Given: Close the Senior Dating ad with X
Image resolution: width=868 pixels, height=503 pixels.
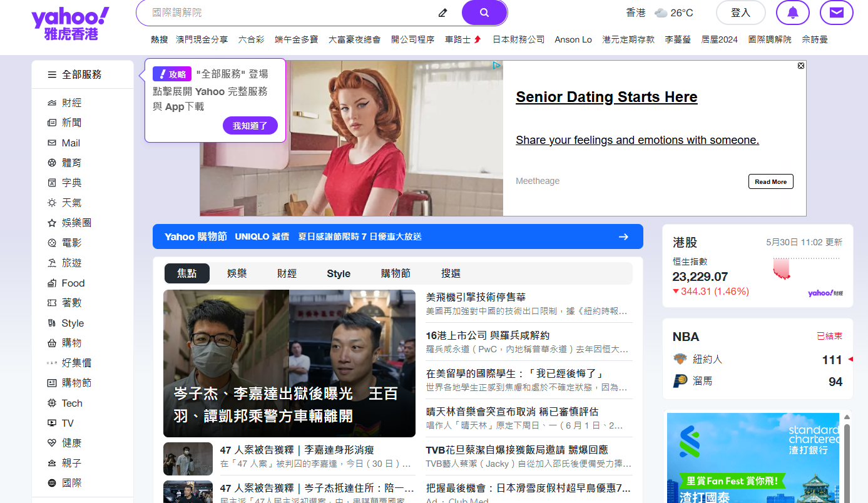Looking at the screenshot, I should pos(801,65).
